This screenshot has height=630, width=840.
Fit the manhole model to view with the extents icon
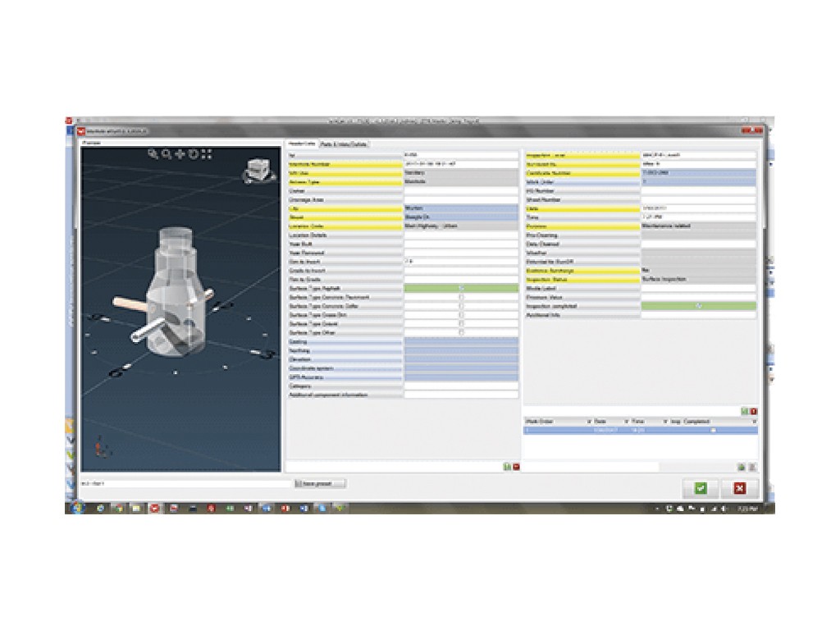[207, 154]
